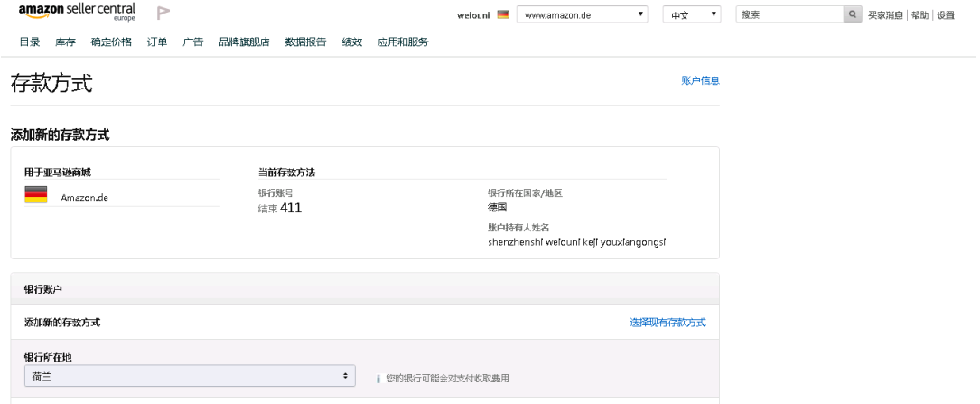The height and width of the screenshot is (404, 980).
Task: Click the German flag beside Amazon.de
Action: 35,194
